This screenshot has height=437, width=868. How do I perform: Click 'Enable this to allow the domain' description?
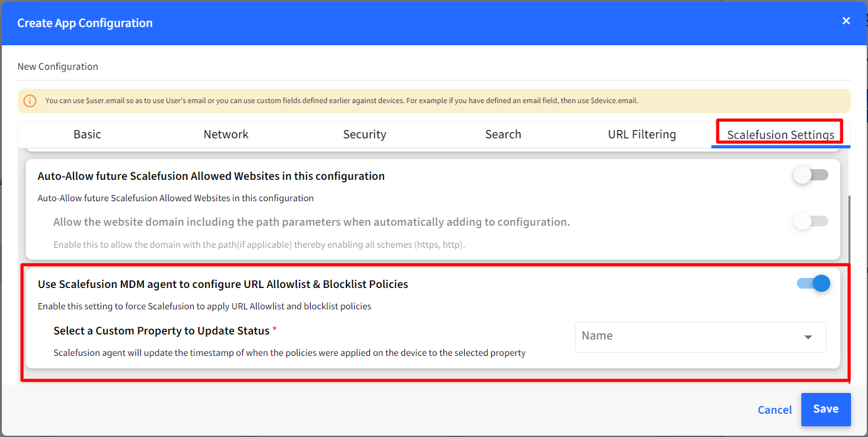259,245
